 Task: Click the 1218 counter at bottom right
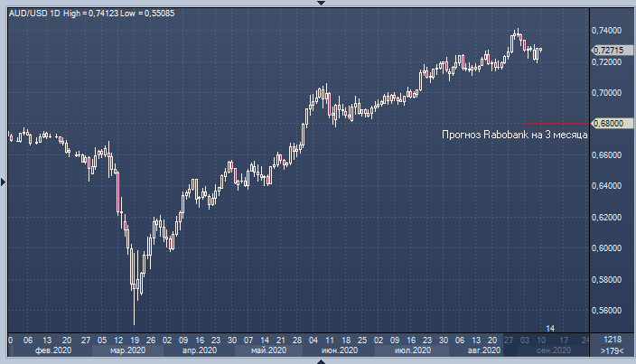[x=613, y=340]
